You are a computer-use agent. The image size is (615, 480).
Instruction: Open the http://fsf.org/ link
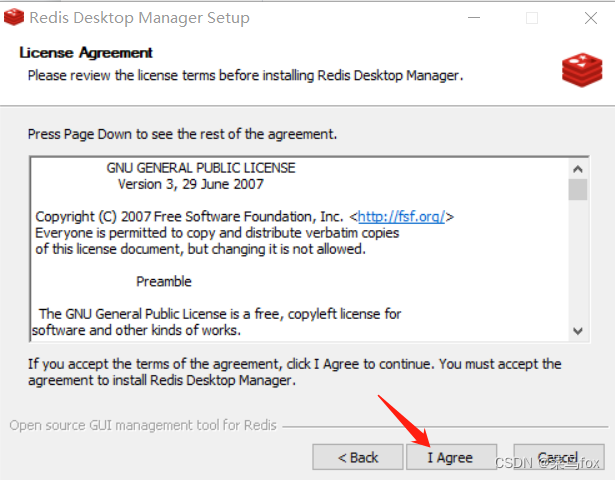click(x=401, y=216)
